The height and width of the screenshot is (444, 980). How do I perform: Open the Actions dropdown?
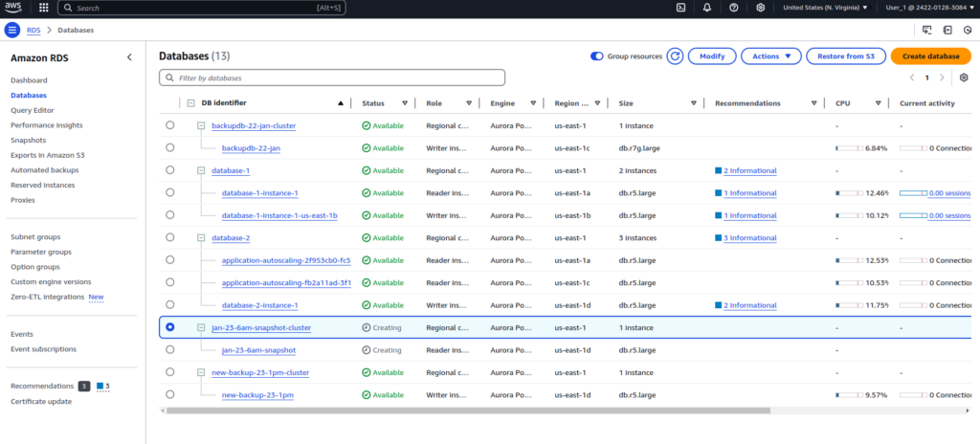770,56
